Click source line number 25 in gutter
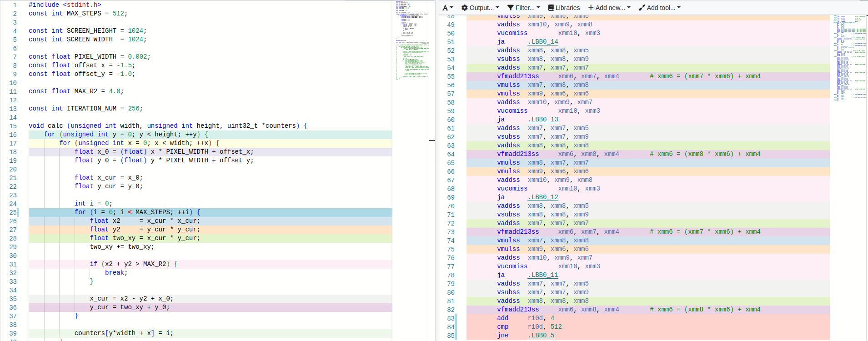Screen dimensions: 868x341 (x=13, y=212)
